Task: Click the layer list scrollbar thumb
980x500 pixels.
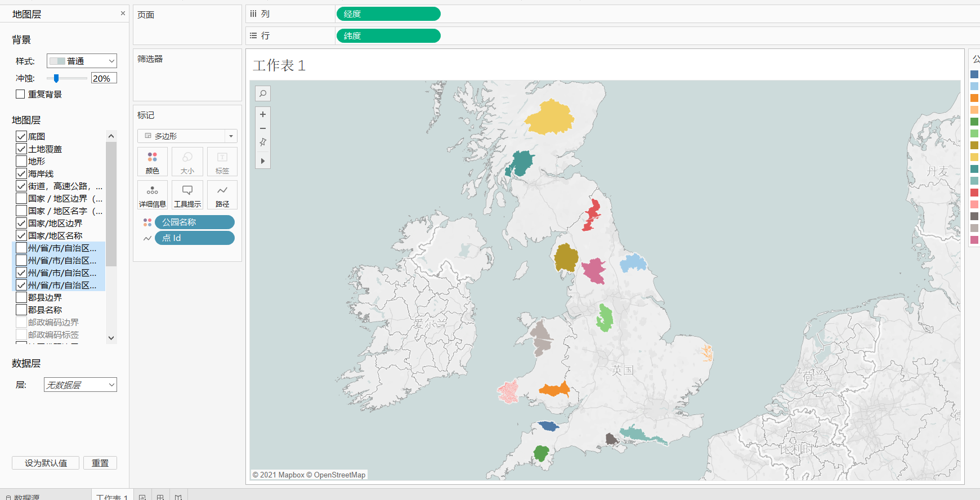Action: 111,203
